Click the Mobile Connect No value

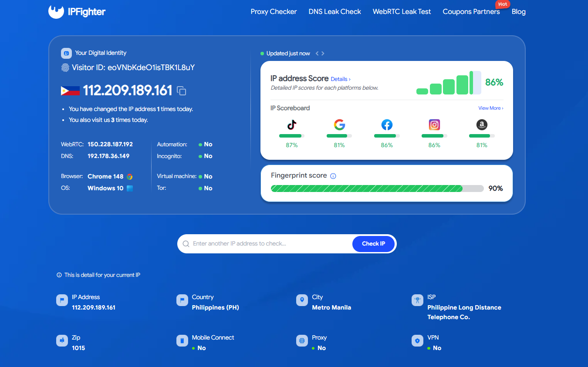(199, 348)
